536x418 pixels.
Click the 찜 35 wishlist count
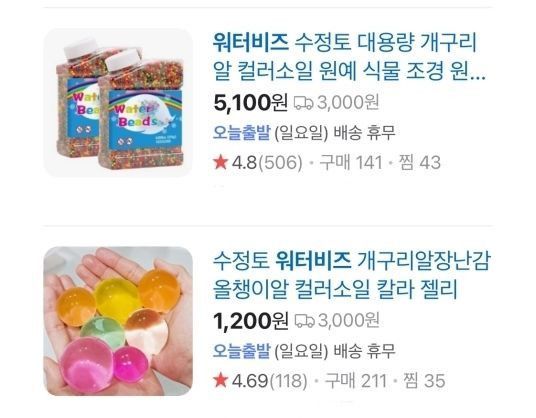point(424,381)
